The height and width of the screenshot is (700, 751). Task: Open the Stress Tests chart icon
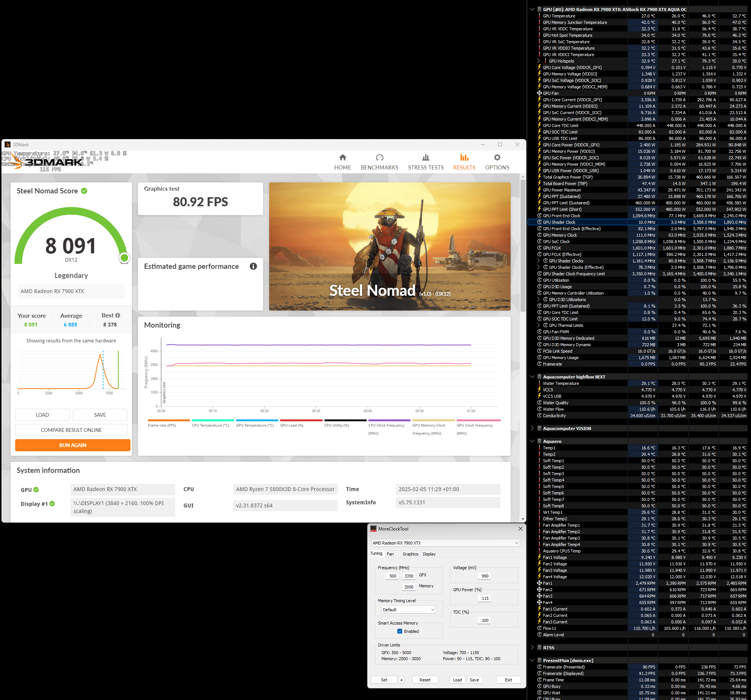[426, 157]
